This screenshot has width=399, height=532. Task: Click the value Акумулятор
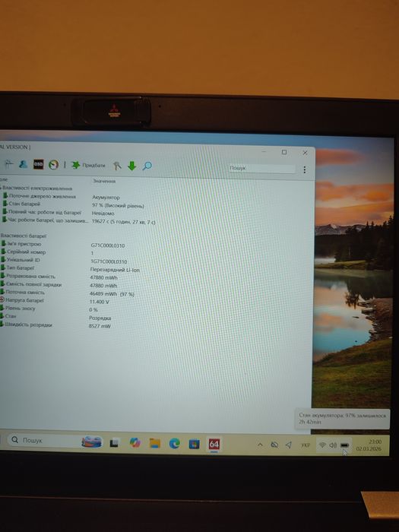coord(106,197)
